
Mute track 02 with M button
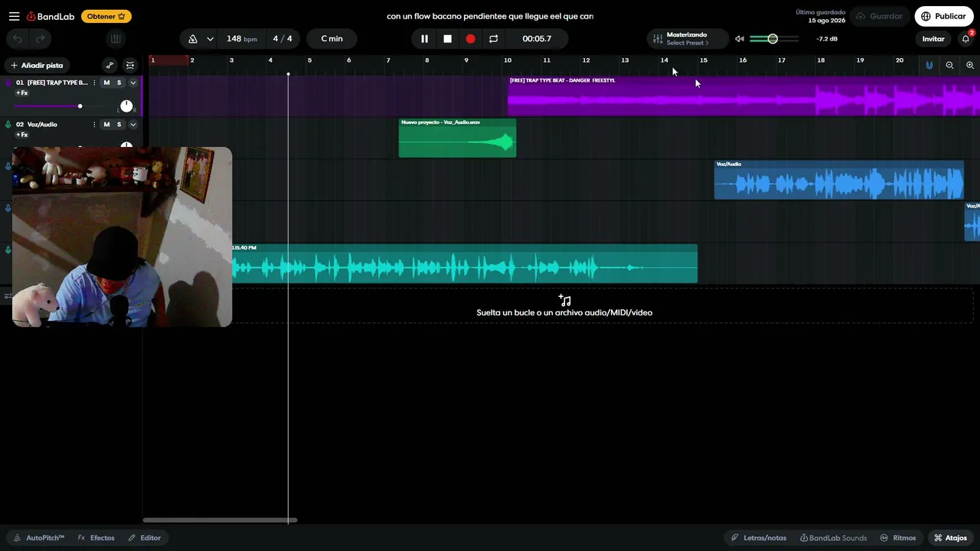point(106,125)
